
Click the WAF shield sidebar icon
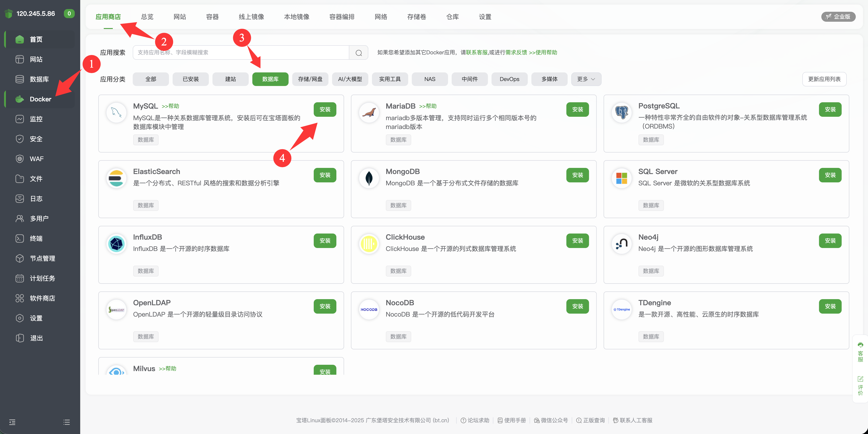click(19, 159)
